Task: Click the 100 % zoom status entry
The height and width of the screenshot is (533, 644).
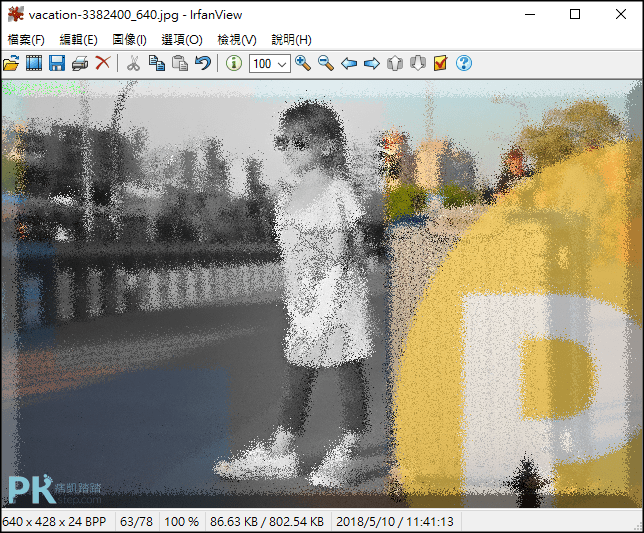Action: click(182, 522)
